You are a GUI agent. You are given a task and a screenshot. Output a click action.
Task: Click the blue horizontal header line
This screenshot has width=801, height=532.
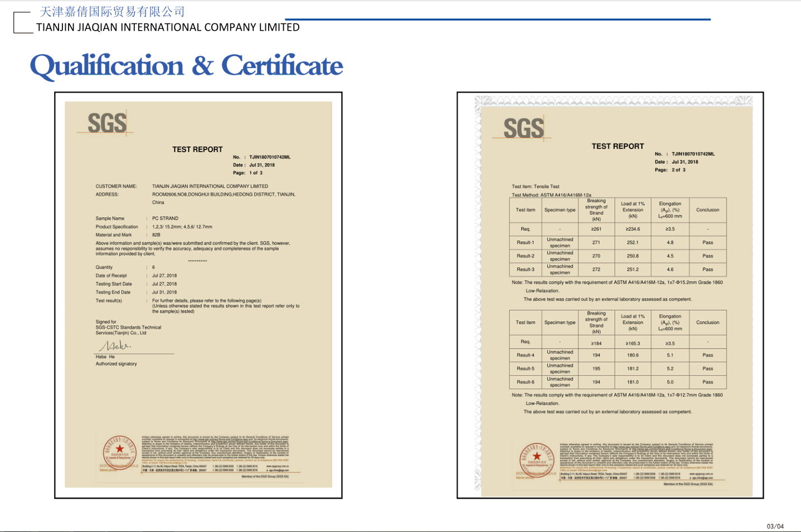[497, 19]
